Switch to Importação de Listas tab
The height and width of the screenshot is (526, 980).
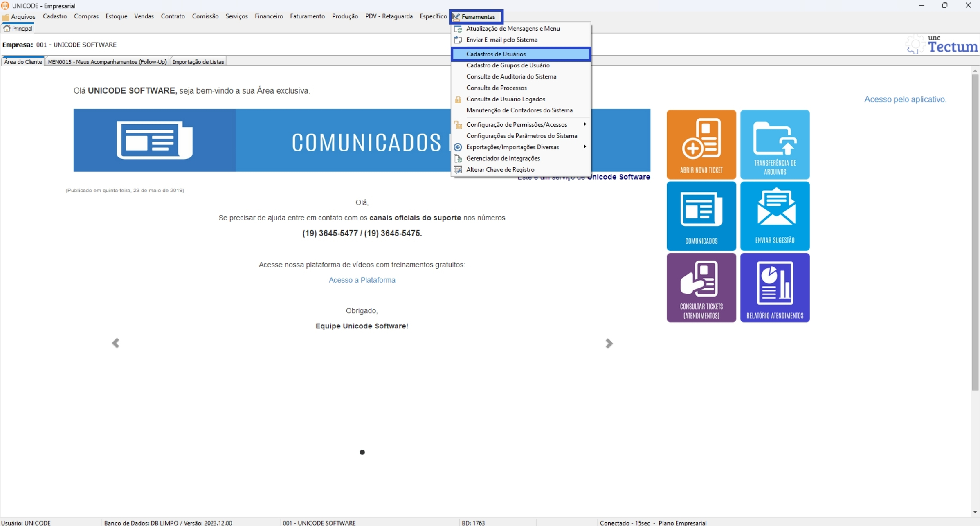198,62
